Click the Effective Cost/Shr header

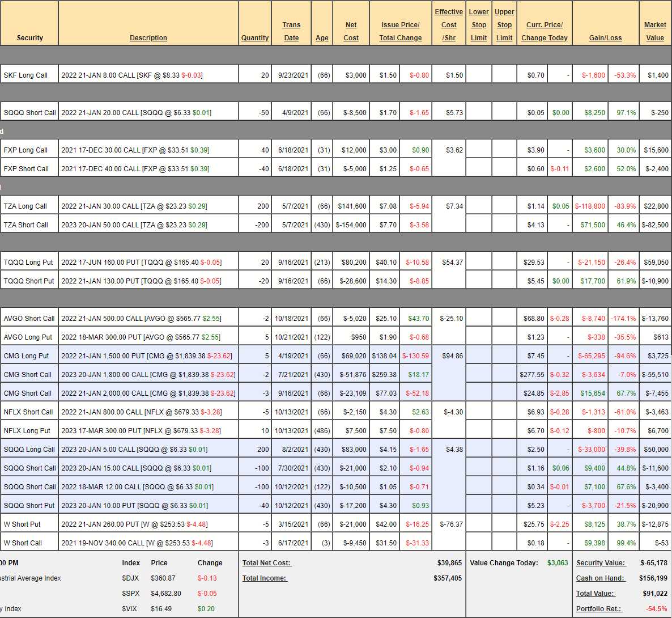point(449,25)
